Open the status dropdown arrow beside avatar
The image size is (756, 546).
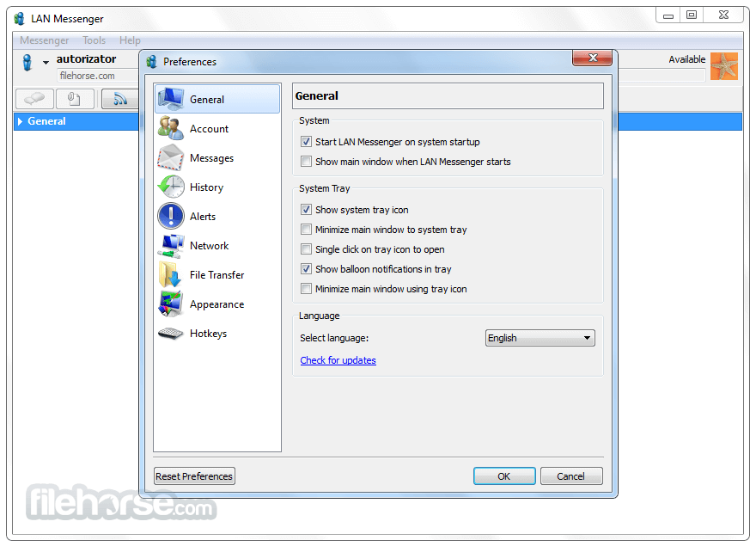coord(46,62)
